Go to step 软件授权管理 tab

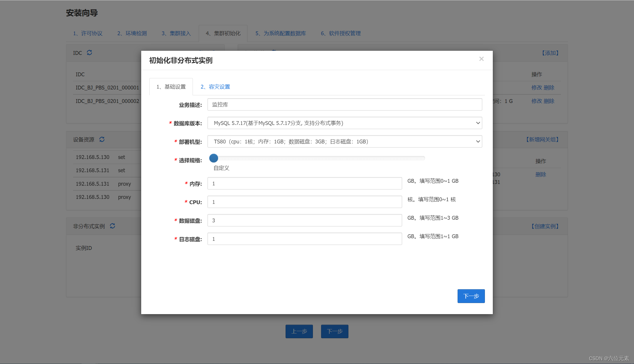[x=340, y=33]
